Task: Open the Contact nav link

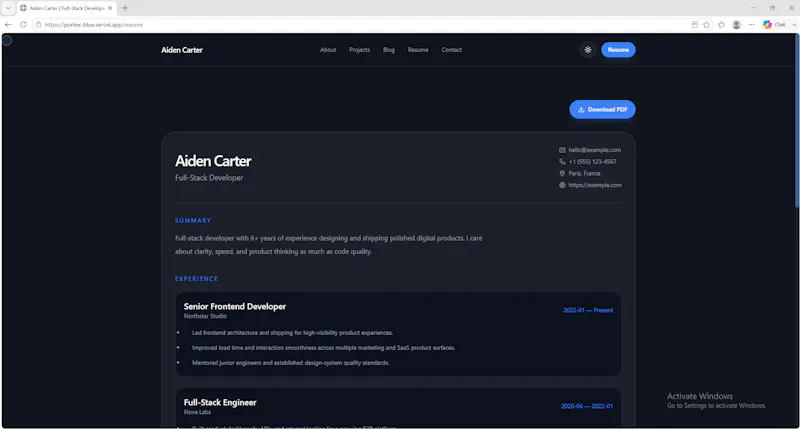Action: (452, 50)
